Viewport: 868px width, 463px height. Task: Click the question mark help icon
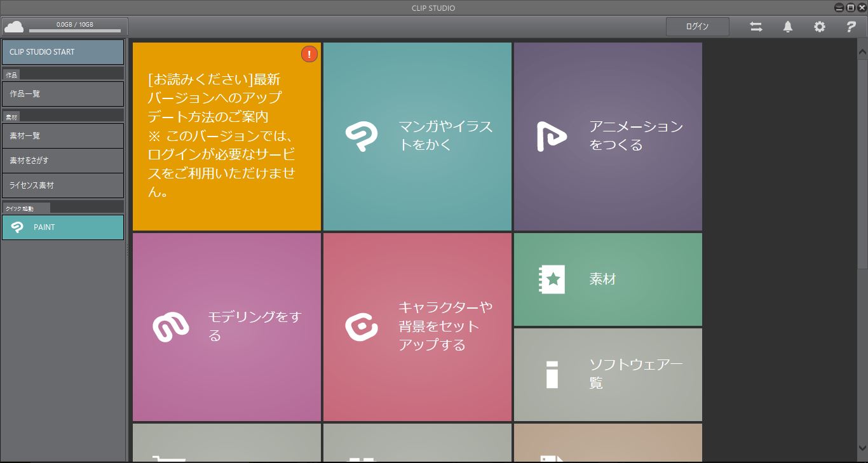[x=851, y=27]
